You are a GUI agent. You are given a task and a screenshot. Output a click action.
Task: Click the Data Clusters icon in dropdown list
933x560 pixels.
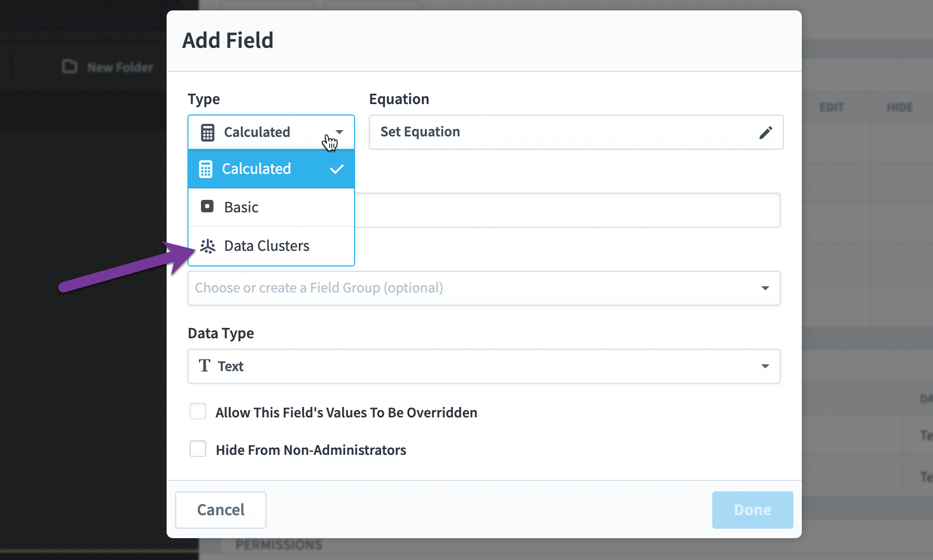point(208,246)
